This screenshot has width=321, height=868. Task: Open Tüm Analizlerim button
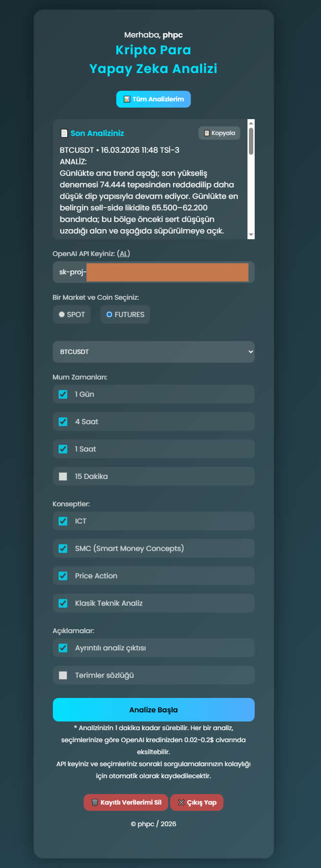[x=153, y=99]
